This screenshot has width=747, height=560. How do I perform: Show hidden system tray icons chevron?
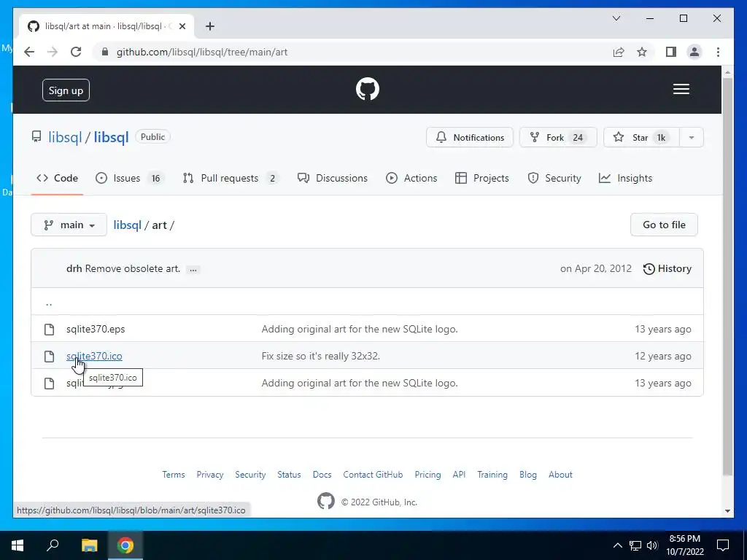coord(617,545)
